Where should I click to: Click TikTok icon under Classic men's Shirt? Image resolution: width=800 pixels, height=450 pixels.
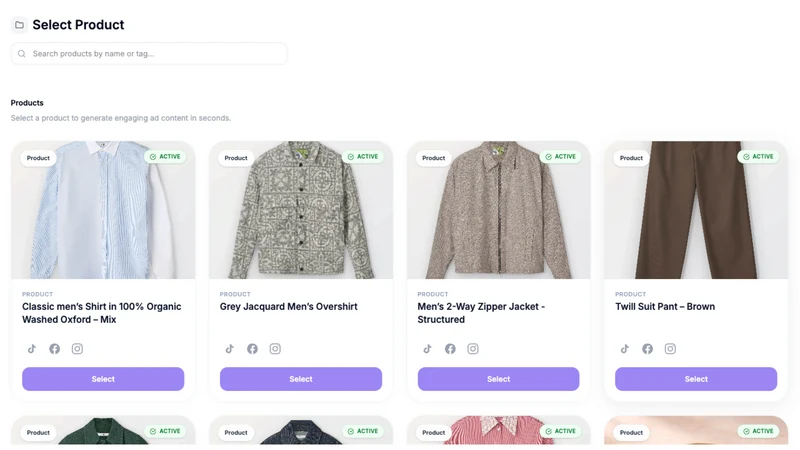(x=32, y=349)
